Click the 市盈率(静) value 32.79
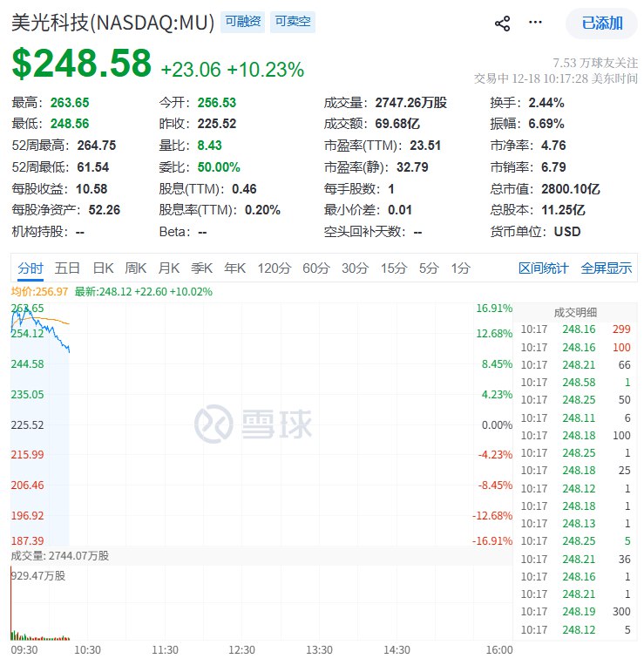This screenshot has width=644, height=672. tap(412, 167)
